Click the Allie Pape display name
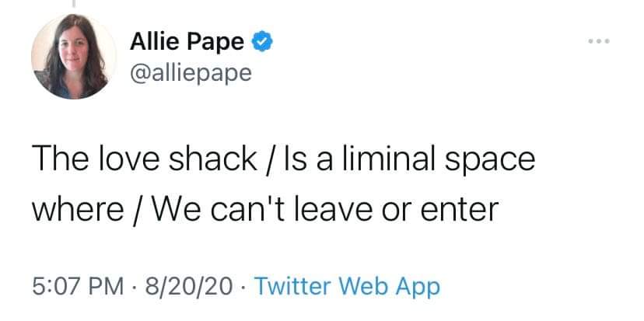The height and width of the screenshot is (321, 644). pyautogui.click(x=187, y=42)
